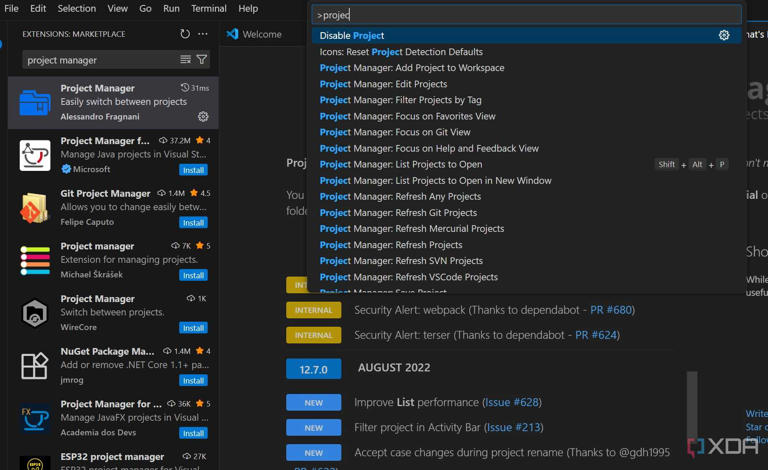Open the Selection menu
The height and width of the screenshot is (470, 768).
77,8
